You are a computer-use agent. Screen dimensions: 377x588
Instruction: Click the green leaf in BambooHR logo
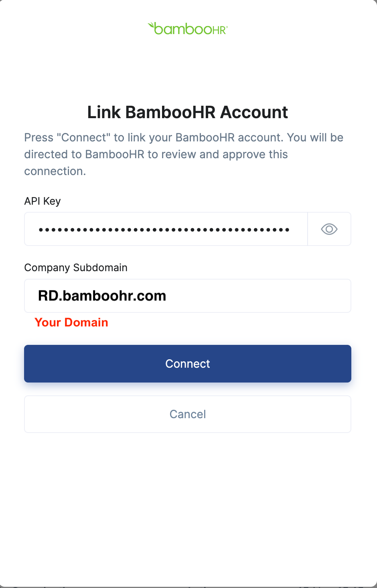tap(151, 26)
